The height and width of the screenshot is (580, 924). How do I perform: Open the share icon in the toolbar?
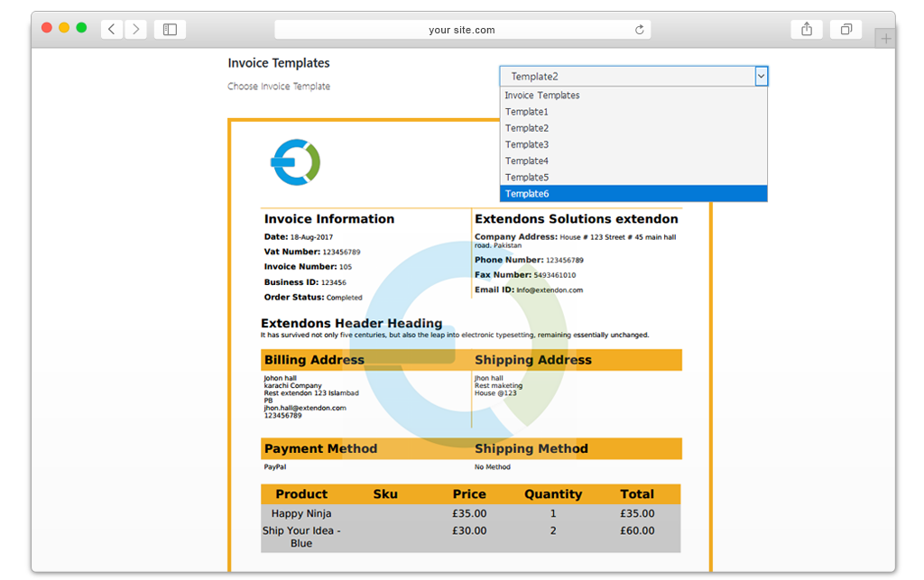[807, 29]
